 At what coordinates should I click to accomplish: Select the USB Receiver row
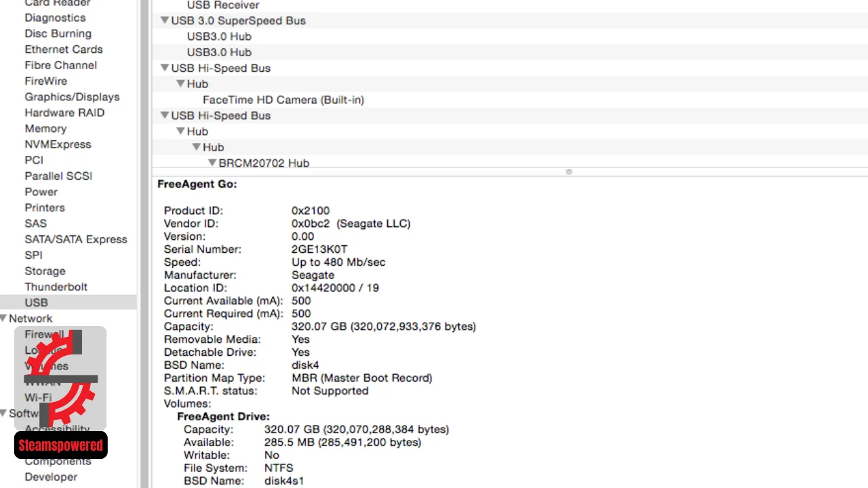(510, 5)
